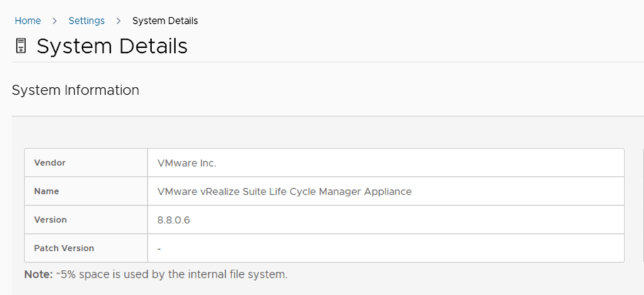This screenshot has height=295, width=644.
Task: Select the vRealize Suite Life Cycle Manager Appliance value
Action: point(284,191)
